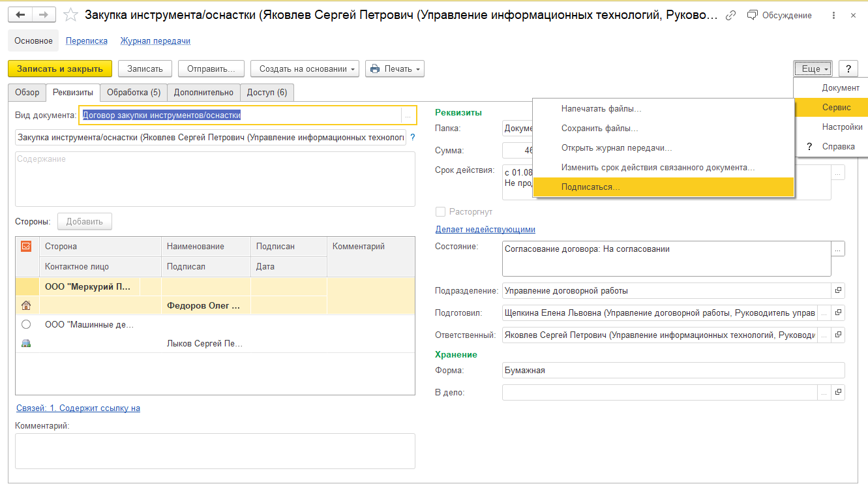Switch to Обзор tab

click(27, 93)
